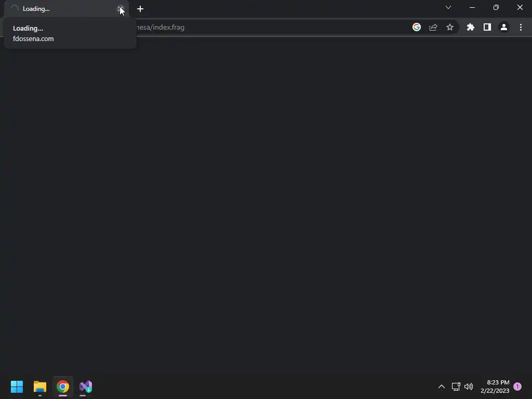Open Chrome's three-dot menu

click(x=521, y=27)
